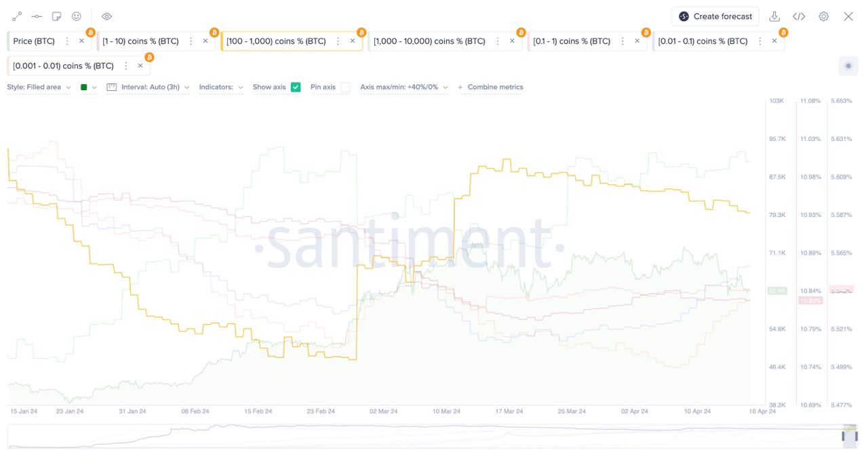Click Combine metrics
The image size is (868, 457).
pyautogui.click(x=490, y=87)
